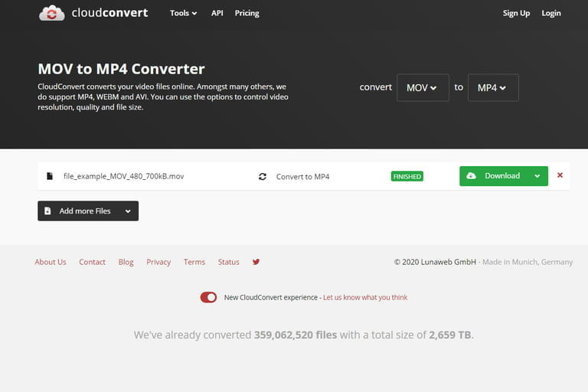The image size is (588, 392).
Task: Open the Tools menu
Action: 183,13
